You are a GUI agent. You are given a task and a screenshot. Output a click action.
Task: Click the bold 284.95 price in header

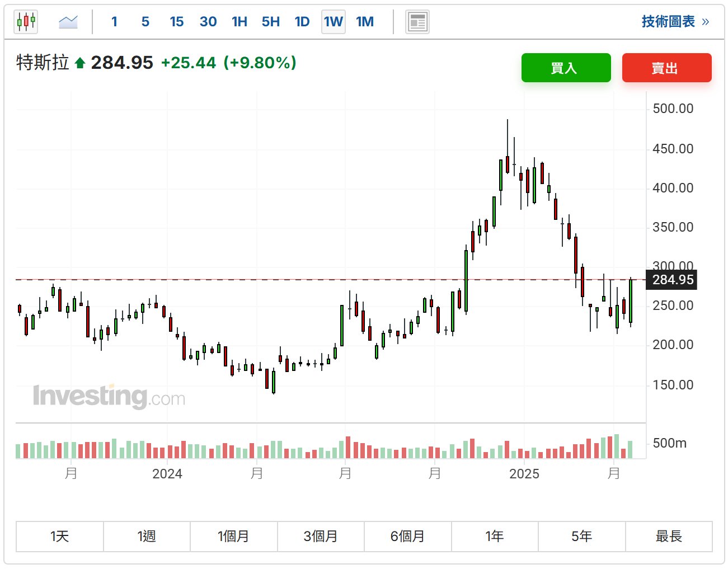point(122,63)
